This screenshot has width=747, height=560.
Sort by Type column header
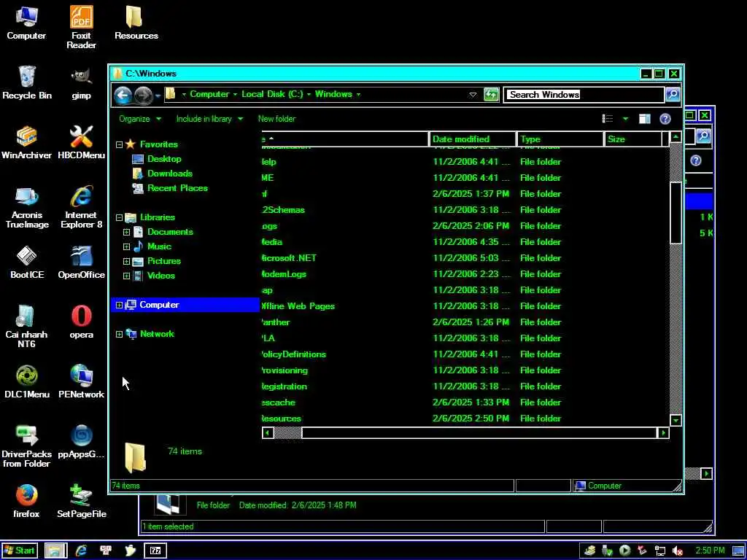tap(560, 139)
